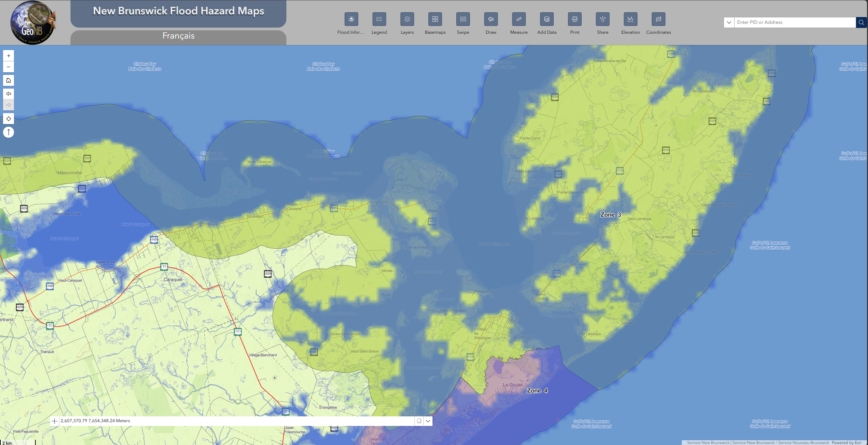The width and height of the screenshot is (868, 445).
Task: Zoom in on the map
Action: tap(9, 56)
